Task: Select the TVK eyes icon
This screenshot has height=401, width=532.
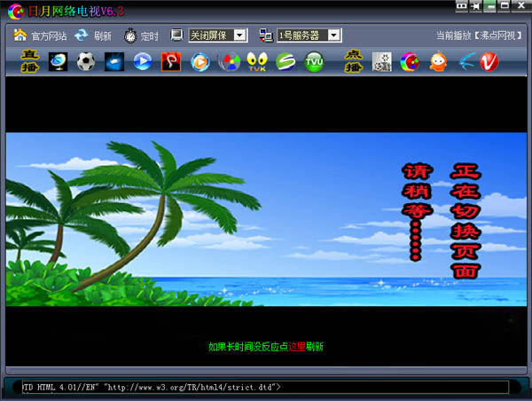Action: point(257,61)
